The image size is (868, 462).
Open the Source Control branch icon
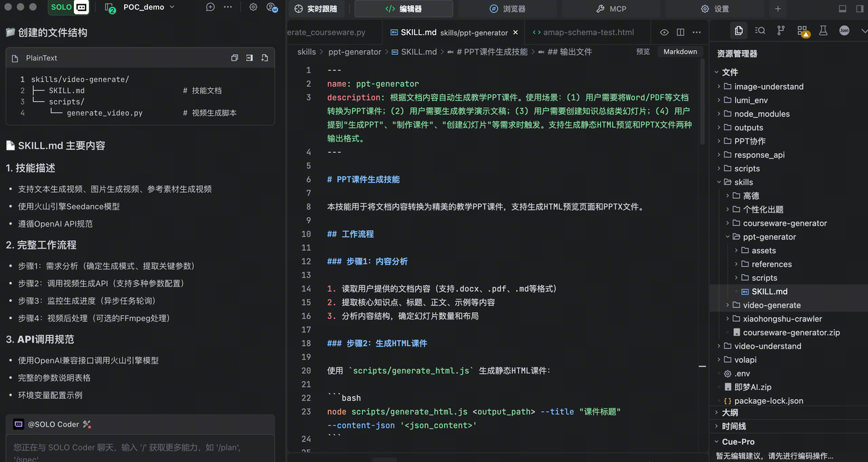coord(781,31)
